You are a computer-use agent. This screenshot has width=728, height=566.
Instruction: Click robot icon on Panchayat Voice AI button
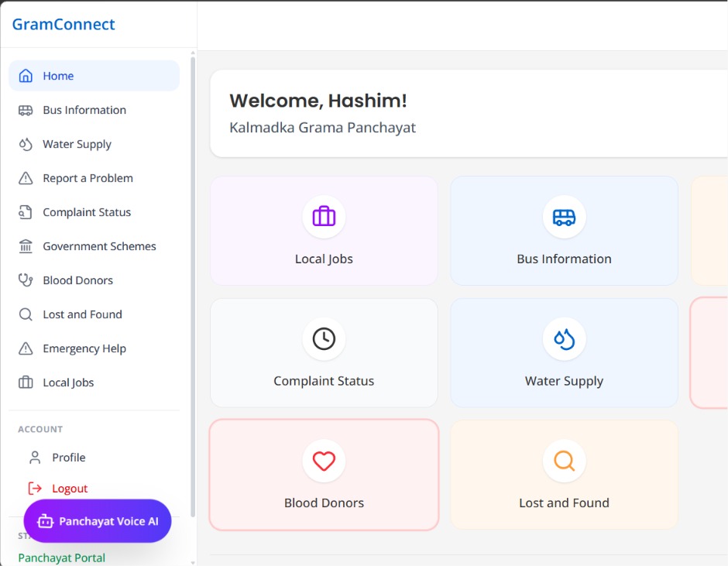(x=45, y=521)
